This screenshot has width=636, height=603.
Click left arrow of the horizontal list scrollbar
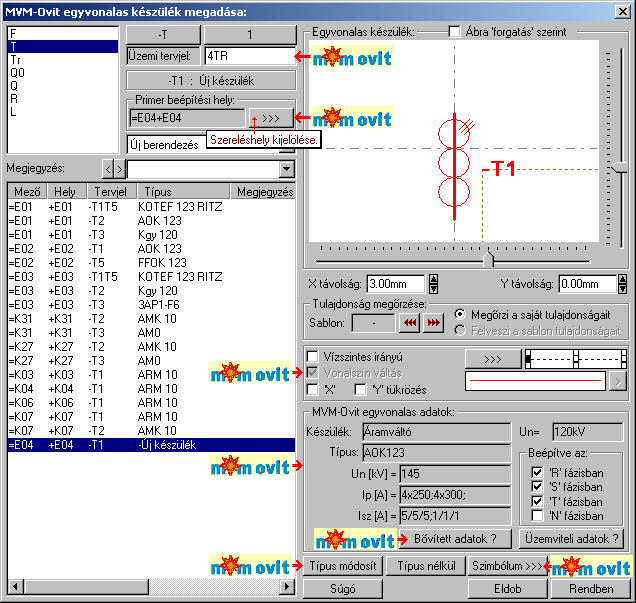tap(15, 586)
